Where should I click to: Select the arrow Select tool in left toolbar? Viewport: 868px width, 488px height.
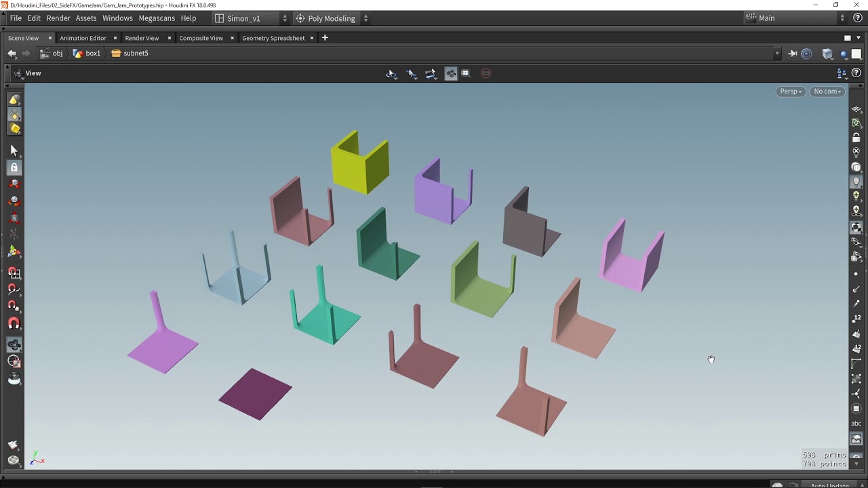(14, 150)
